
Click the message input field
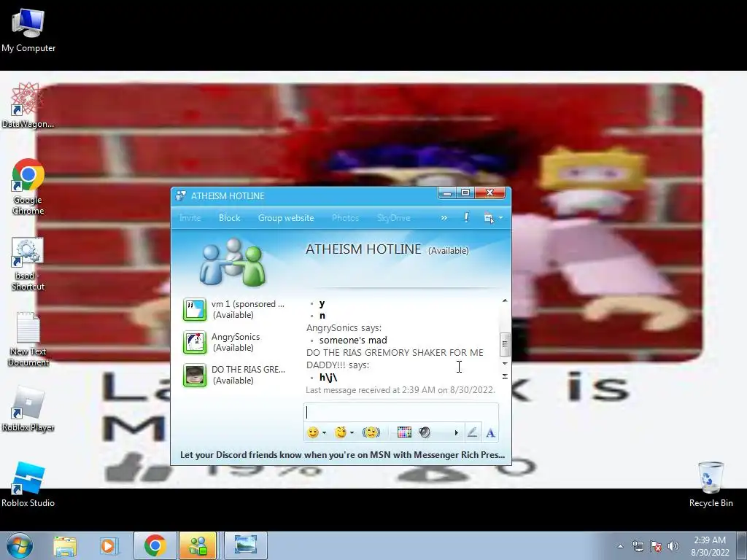coord(401,412)
